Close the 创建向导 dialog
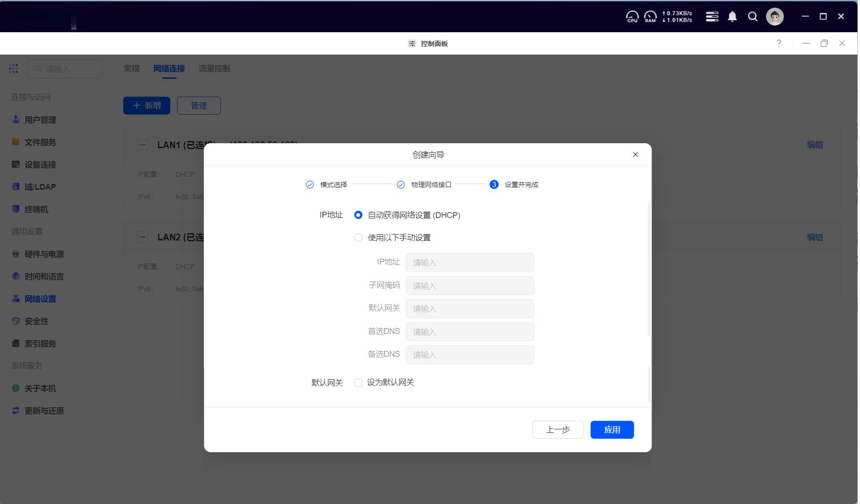The height and width of the screenshot is (504, 860). coord(635,154)
